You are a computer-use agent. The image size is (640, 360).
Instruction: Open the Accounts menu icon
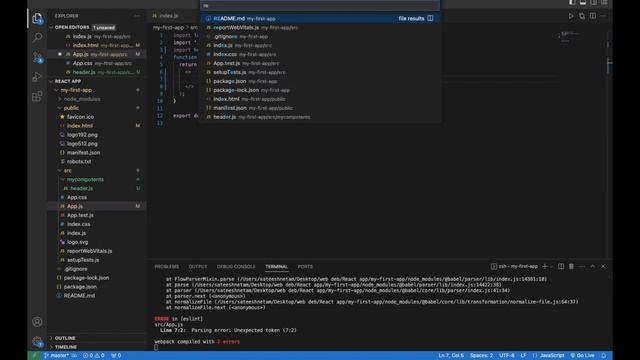(x=37, y=322)
